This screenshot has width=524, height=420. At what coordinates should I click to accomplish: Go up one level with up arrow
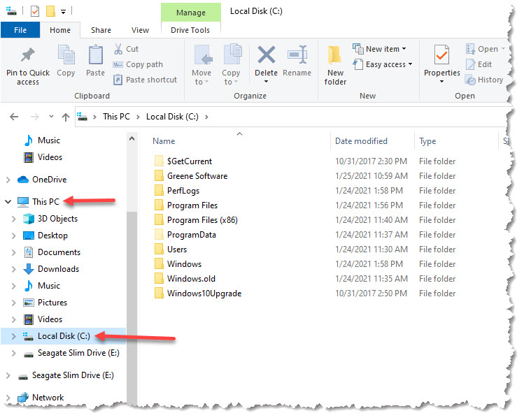66,117
